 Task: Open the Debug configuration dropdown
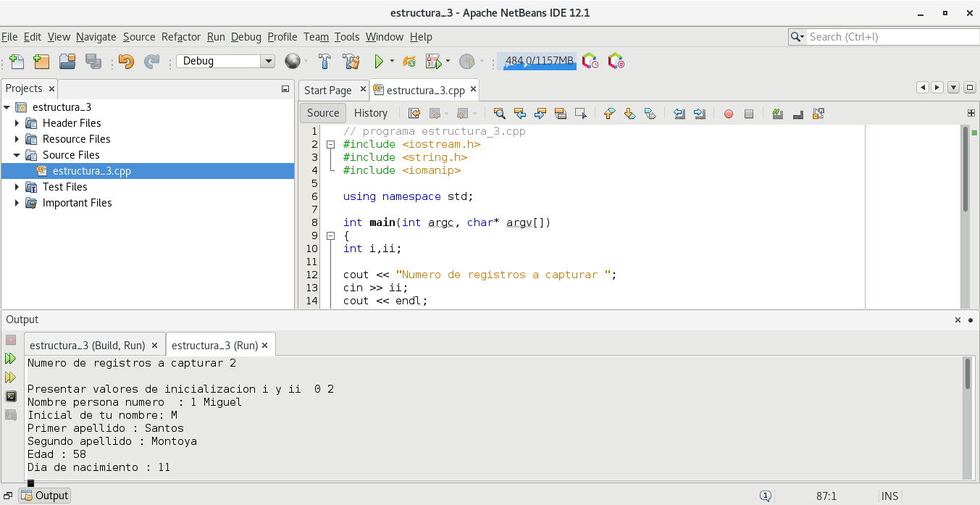point(267,62)
